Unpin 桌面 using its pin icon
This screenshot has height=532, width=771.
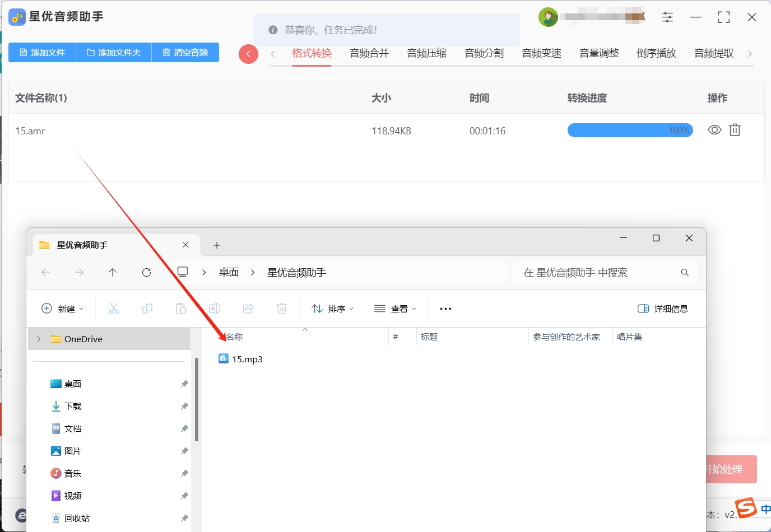(x=184, y=384)
